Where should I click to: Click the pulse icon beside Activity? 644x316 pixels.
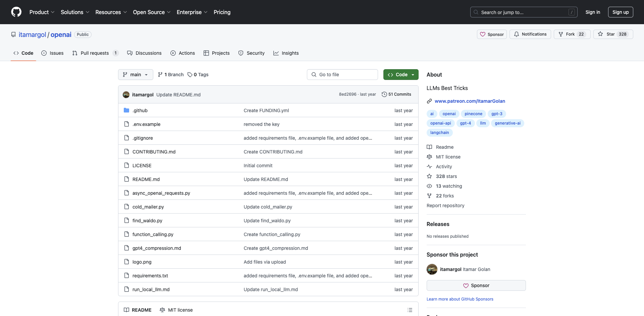(429, 167)
